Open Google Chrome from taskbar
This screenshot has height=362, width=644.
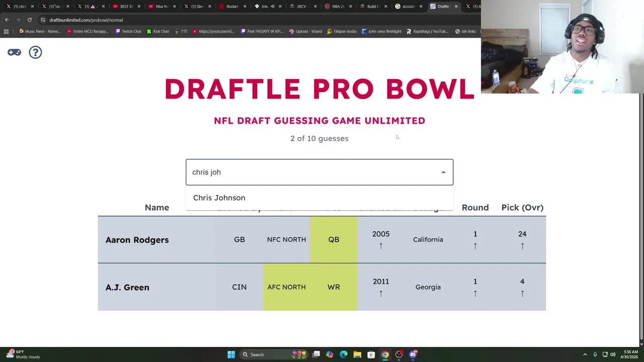pyautogui.click(x=385, y=354)
